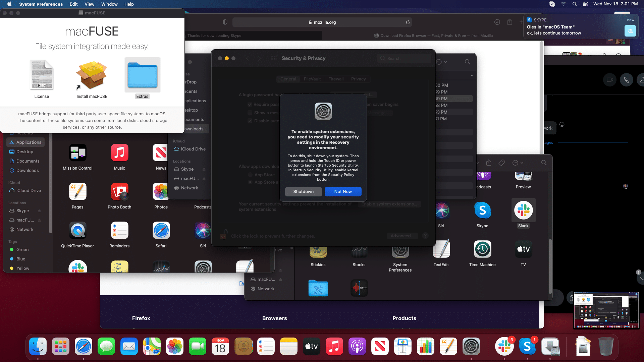Eject the Skype volume in the sidebar
This screenshot has width=644, height=362.
tap(39, 211)
